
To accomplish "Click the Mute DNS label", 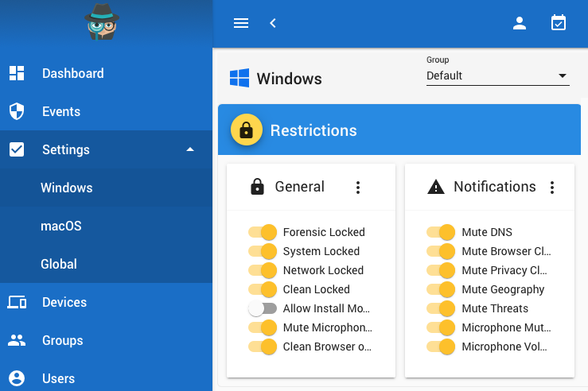I will tap(487, 232).
